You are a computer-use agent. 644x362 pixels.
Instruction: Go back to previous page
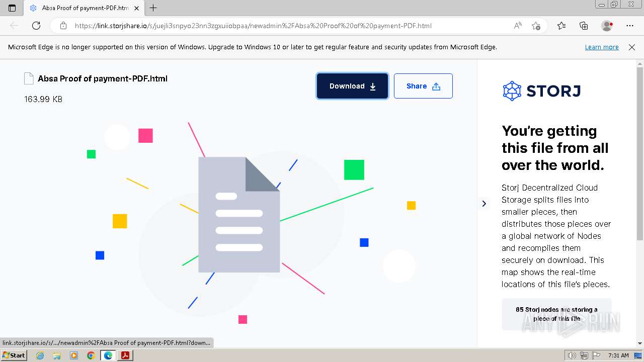pyautogui.click(x=14, y=26)
